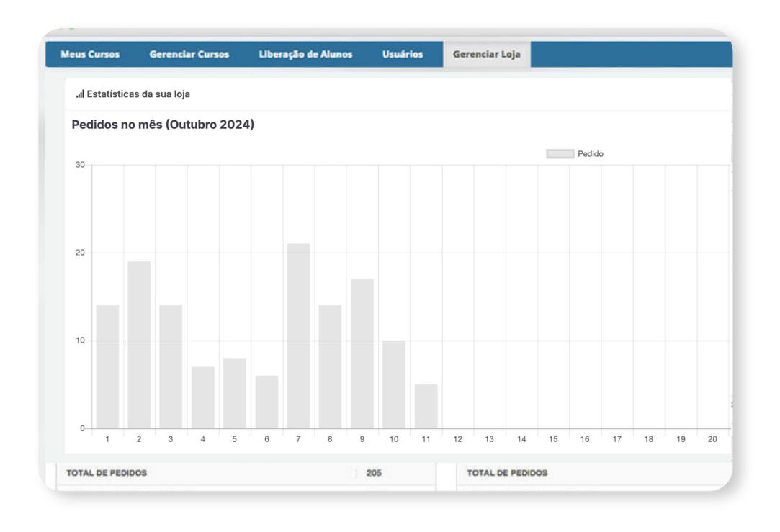Click the bar for day 3

(171, 367)
